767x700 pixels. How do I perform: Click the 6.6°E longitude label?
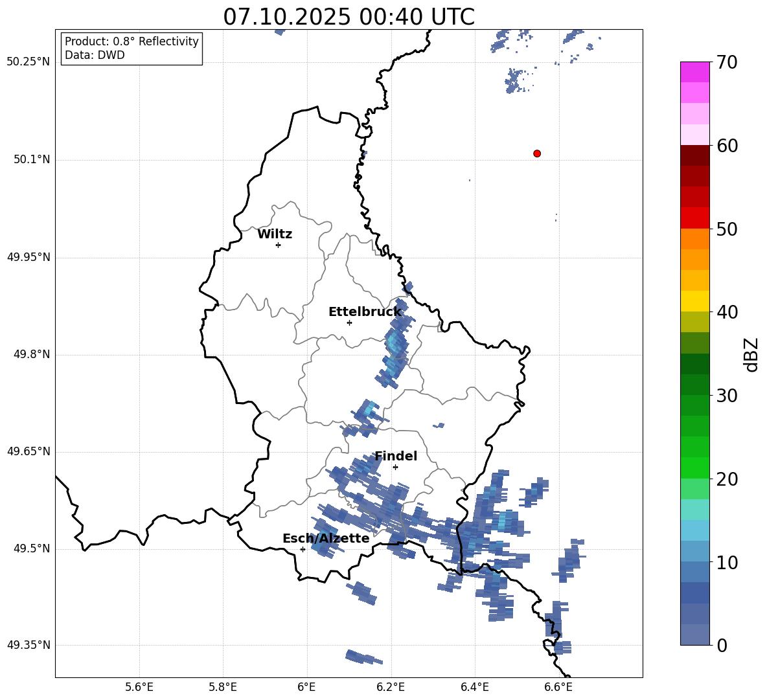558,687
